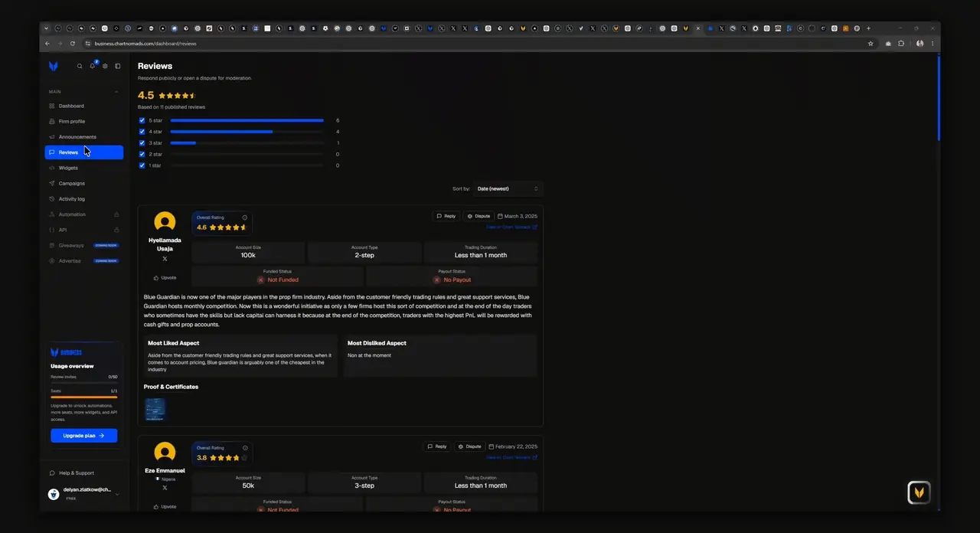Open the sidebar search icon
The width and height of the screenshot is (980, 533).
pos(80,67)
